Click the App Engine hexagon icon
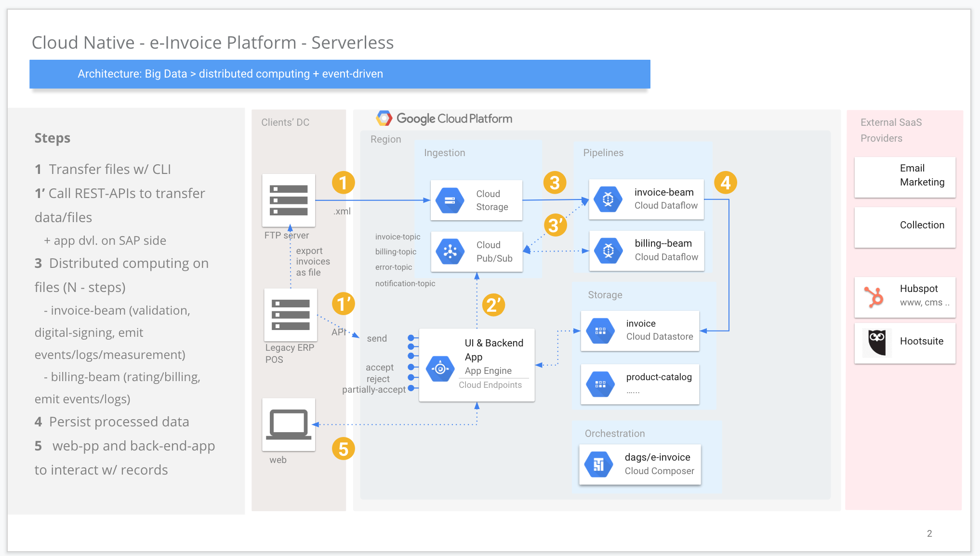Viewport: 980px width, 556px height. pos(440,369)
